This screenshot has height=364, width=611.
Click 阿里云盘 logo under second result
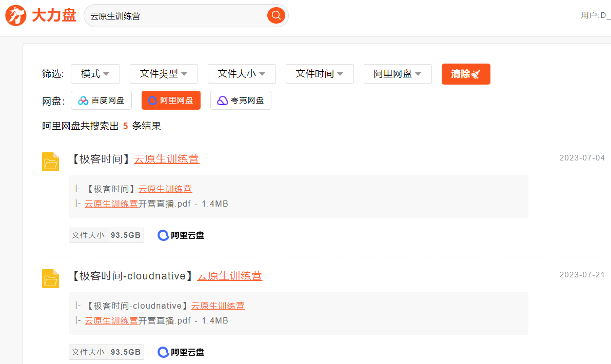point(181,352)
